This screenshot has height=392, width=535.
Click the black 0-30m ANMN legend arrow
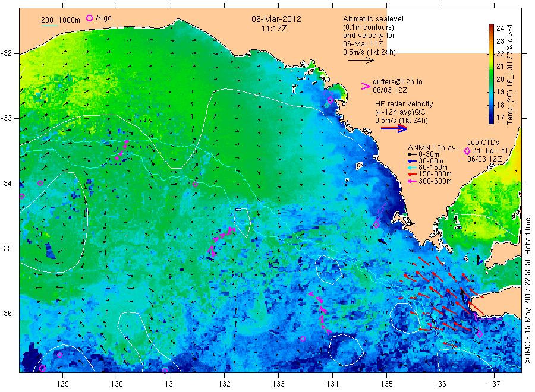pos(412,154)
